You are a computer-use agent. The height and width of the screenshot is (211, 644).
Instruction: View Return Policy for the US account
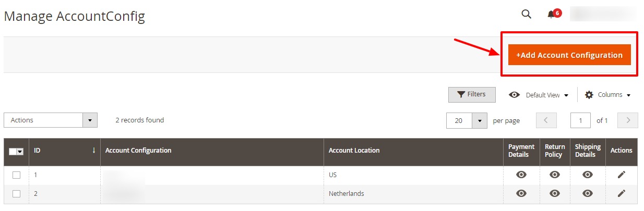[554, 175]
